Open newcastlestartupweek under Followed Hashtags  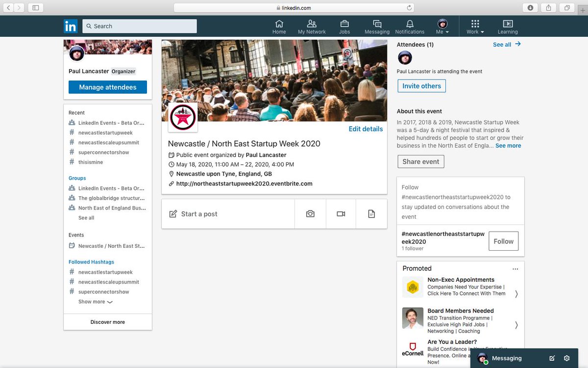click(x=105, y=272)
